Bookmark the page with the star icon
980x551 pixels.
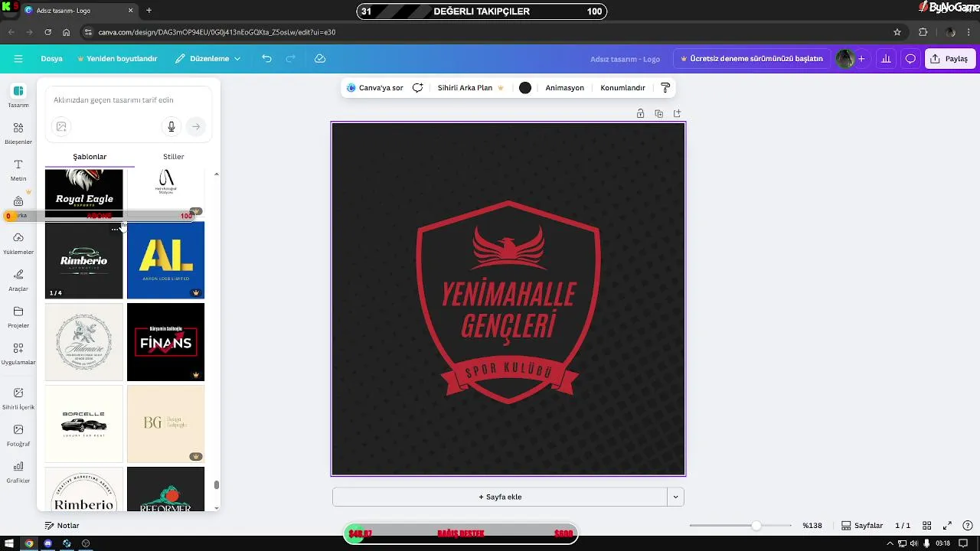click(897, 32)
